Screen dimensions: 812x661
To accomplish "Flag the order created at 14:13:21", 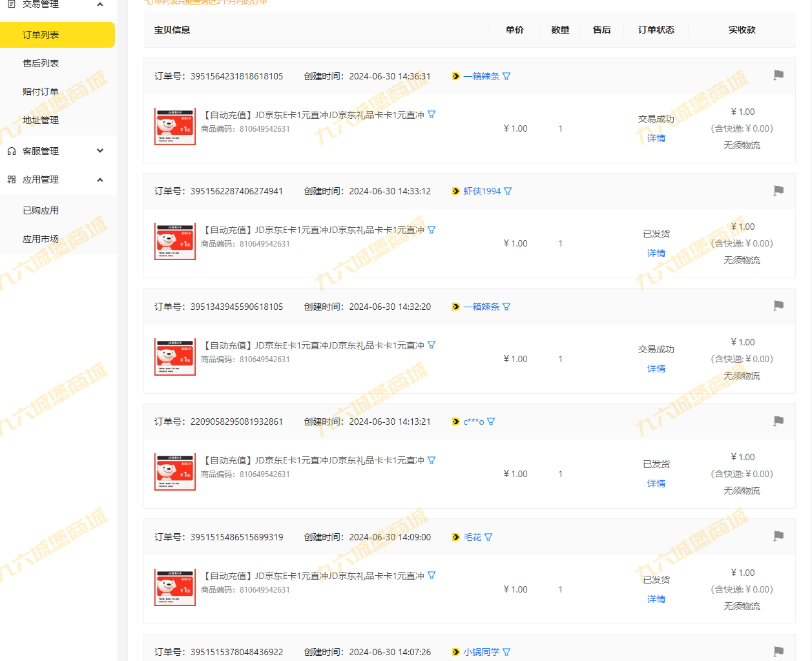I will 778,421.
